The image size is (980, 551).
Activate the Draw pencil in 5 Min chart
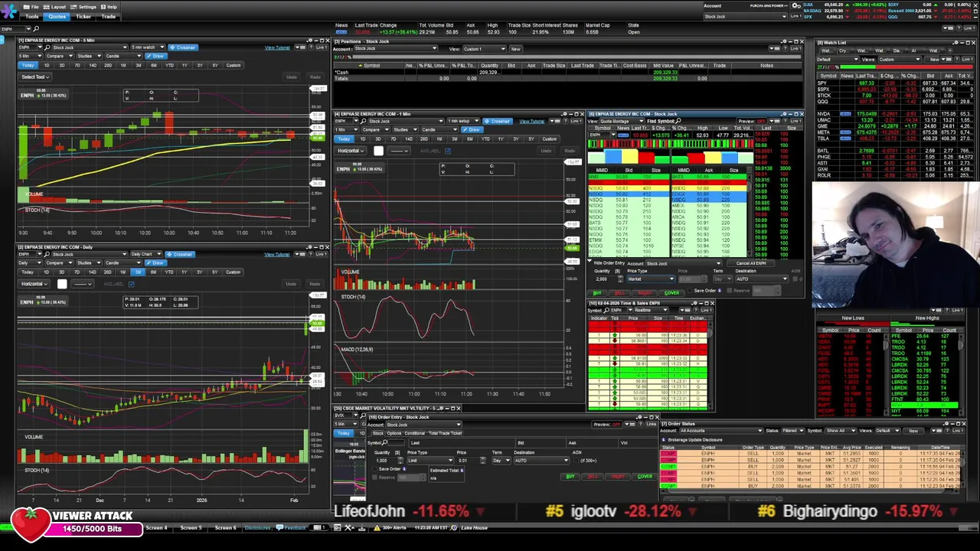coord(157,56)
